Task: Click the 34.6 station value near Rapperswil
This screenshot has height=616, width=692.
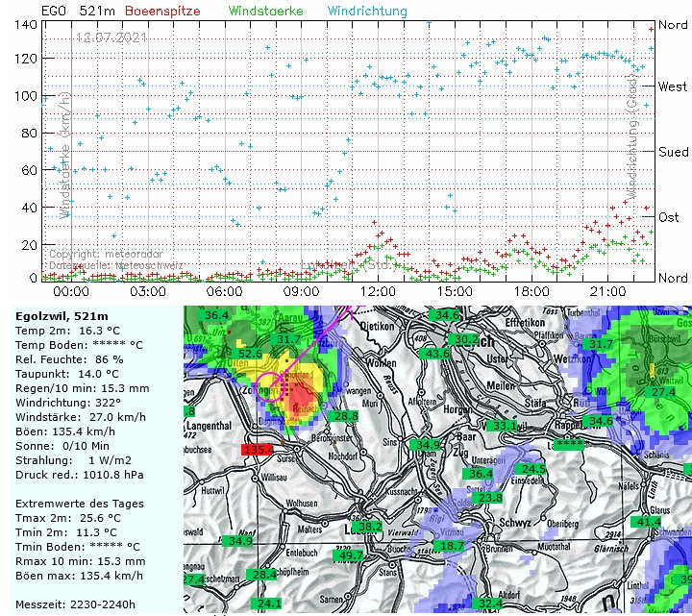Action: click(600, 421)
